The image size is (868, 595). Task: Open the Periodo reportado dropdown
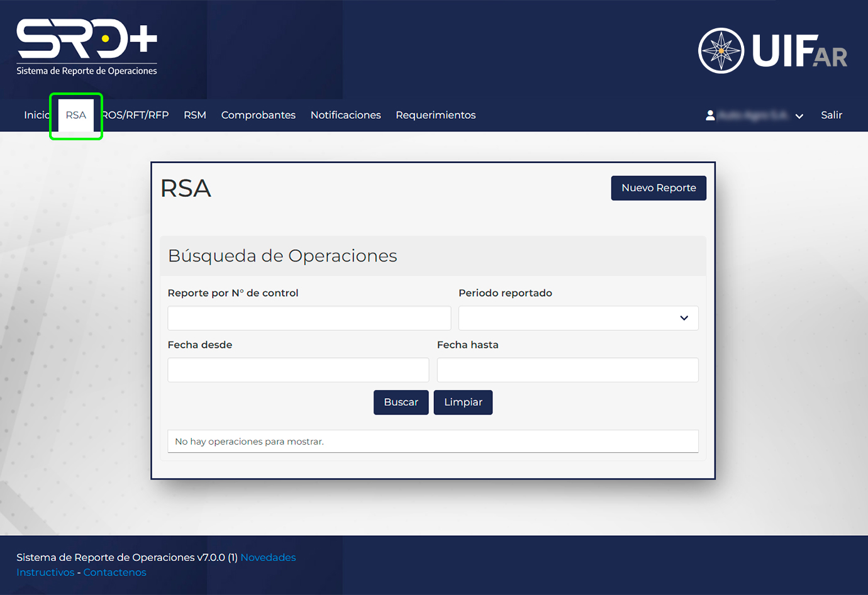(x=577, y=318)
